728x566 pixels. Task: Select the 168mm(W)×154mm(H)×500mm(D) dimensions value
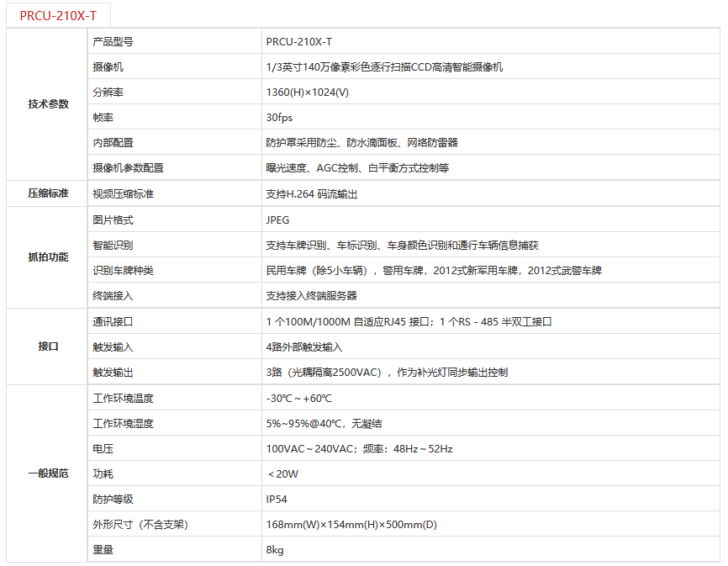click(x=351, y=525)
